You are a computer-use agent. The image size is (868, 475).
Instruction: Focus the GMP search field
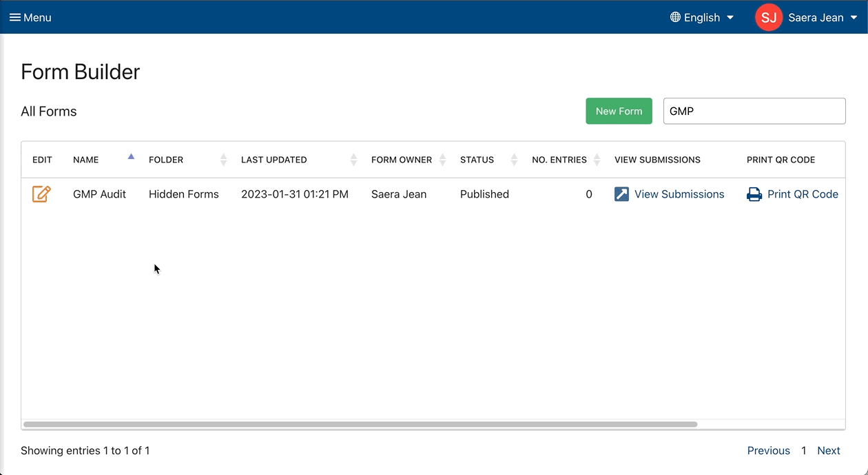pos(754,111)
